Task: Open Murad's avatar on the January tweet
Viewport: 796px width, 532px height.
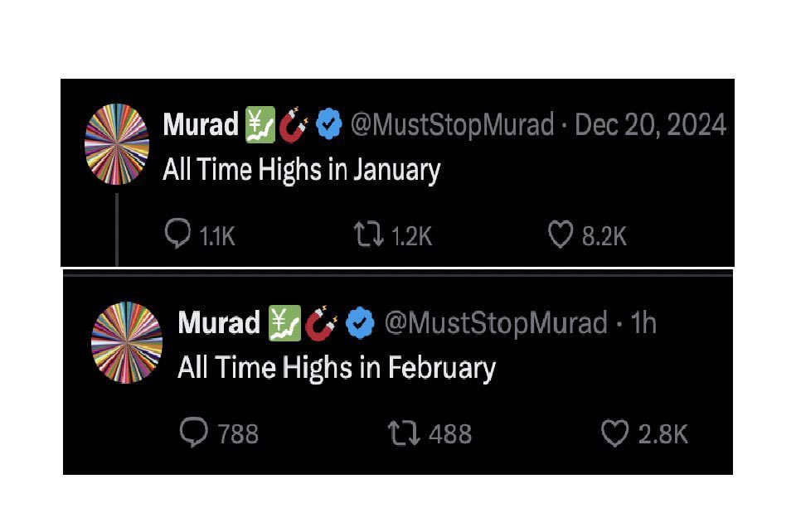Action: (117, 144)
